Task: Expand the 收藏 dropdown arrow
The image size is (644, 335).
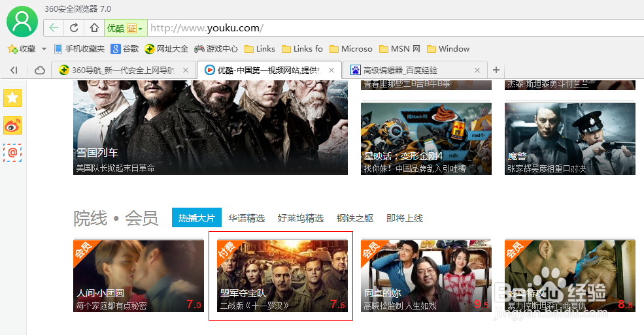Action: point(44,49)
